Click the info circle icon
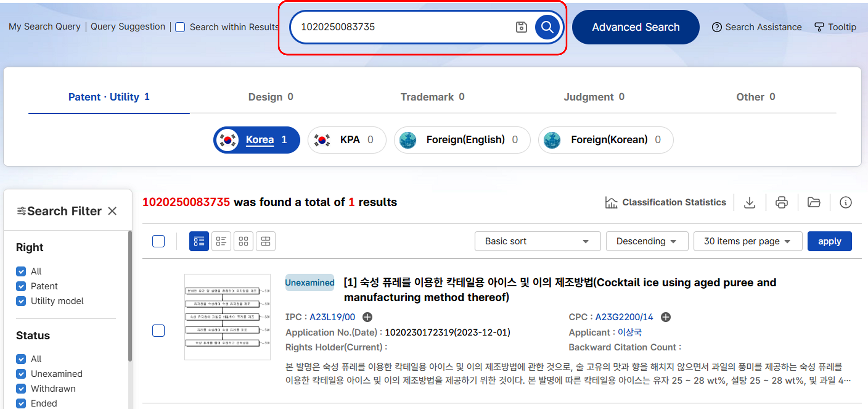868x409 pixels. pos(845,203)
